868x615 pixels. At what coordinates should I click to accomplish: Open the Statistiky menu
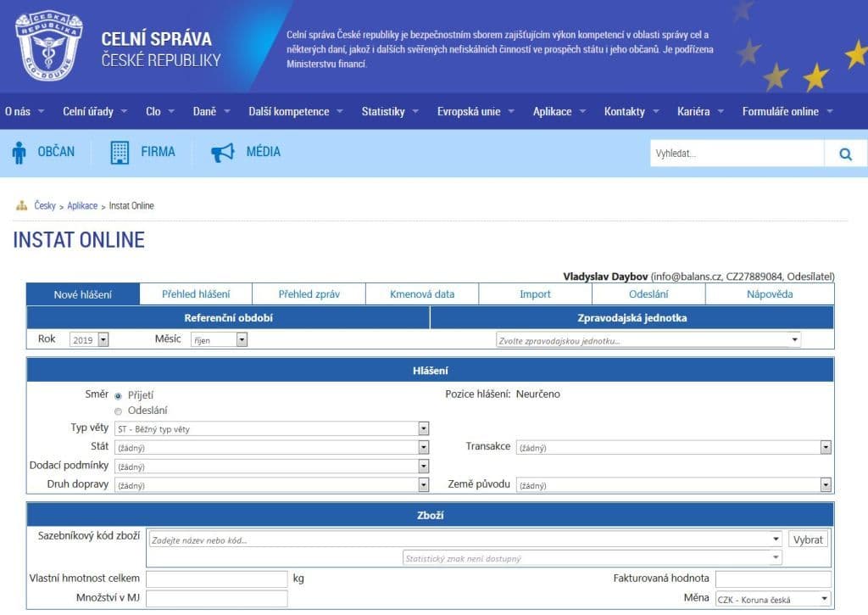tap(383, 111)
